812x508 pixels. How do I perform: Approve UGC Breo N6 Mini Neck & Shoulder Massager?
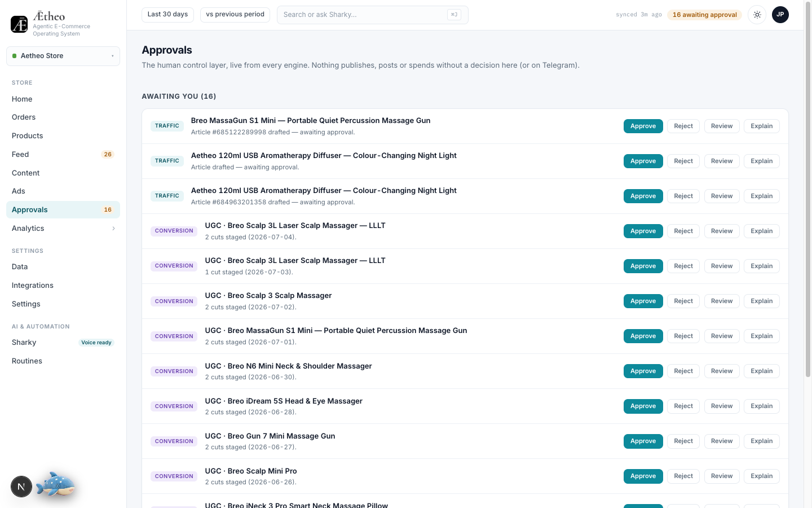click(x=643, y=371)
